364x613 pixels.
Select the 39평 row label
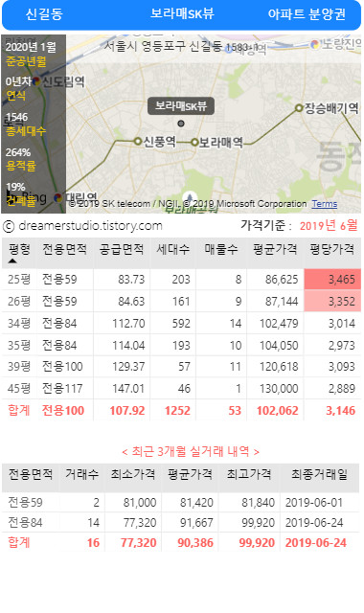[x=19, y=367]
